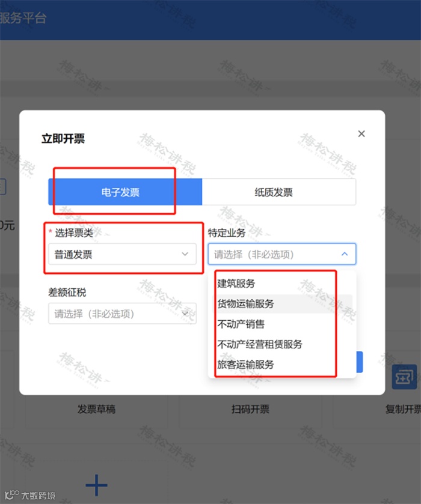
Task: Collapse the 特定业务 dropdown
Action: click(x=282, y=254)
